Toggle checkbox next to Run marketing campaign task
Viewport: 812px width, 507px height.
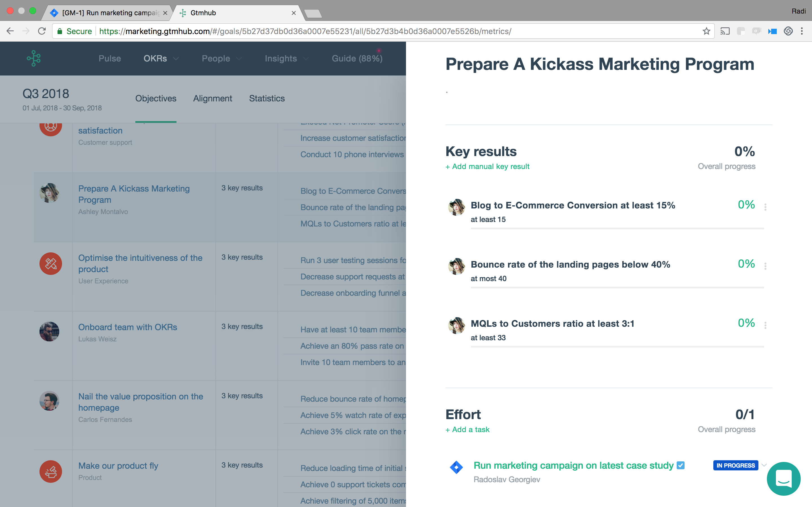(680, 465)
